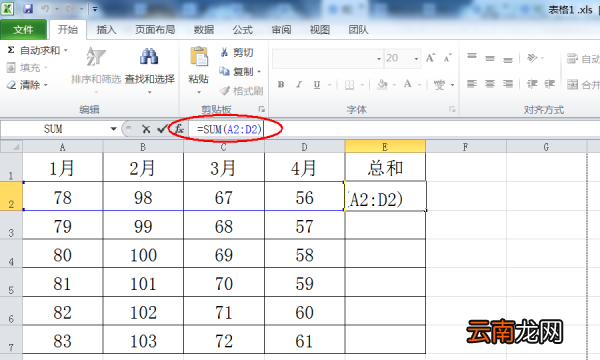The width and height of the screenshot is (600, 360).
Task: Open the 剪贴板 dialog launcher
Action: pos(262,109)
